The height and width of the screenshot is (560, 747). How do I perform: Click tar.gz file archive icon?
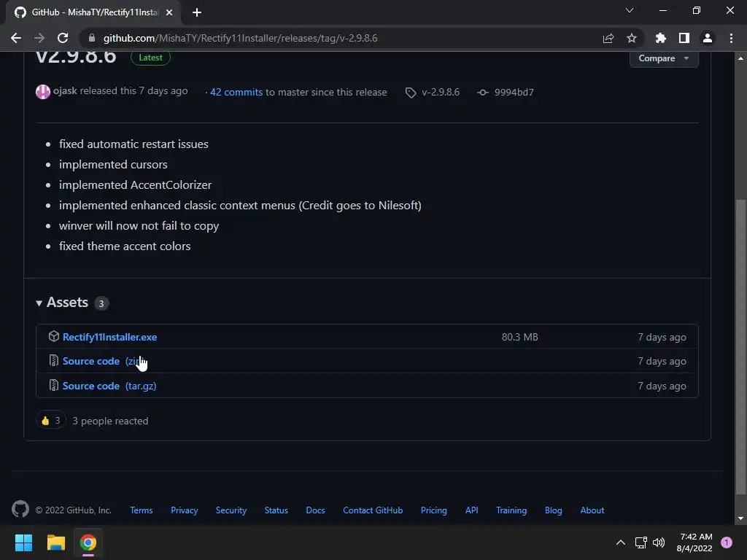pyautogui.click(x=54, y=385)
